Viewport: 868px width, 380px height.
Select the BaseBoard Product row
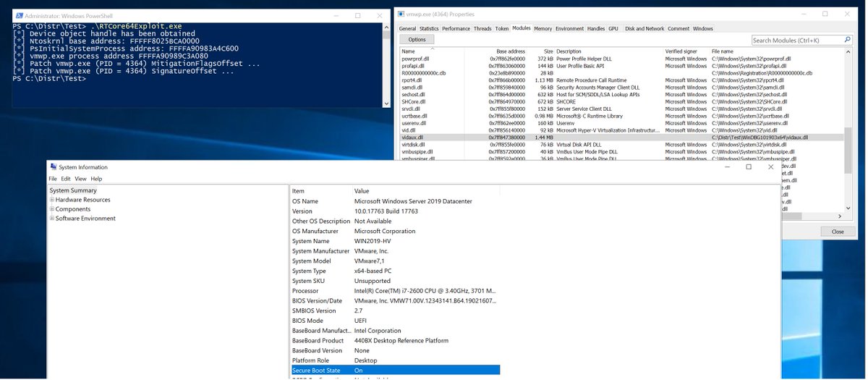point(394,340)
